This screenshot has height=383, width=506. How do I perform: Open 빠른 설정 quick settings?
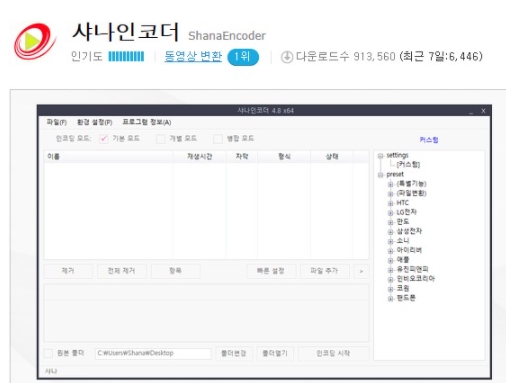271,271
